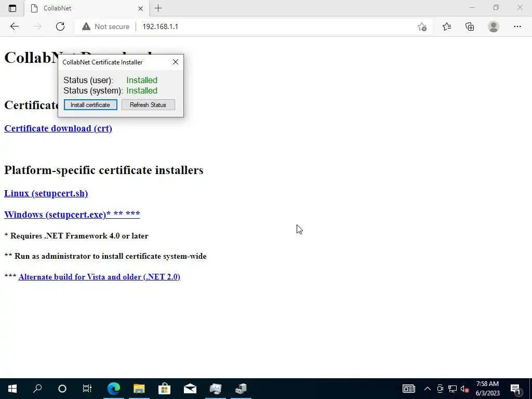The height and width of the screenshot is (399, 532).
Task: Go back to the previous page
Action: [14, 26]
